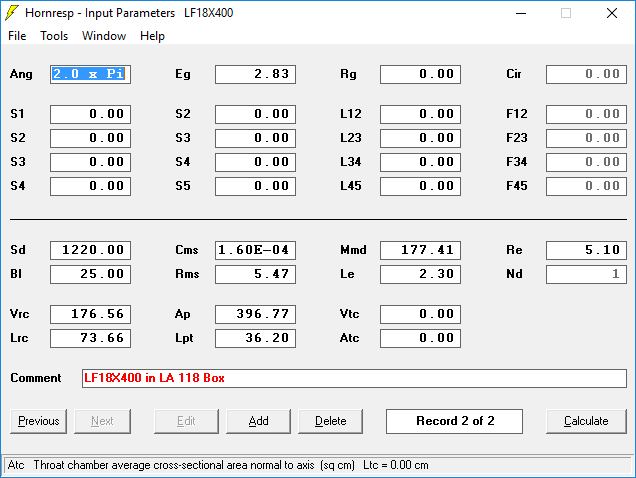Image resolution: width=636 pixels, height=478 pixels.
Task: Minimize the Hornresp window
Action: pos(521,13)
